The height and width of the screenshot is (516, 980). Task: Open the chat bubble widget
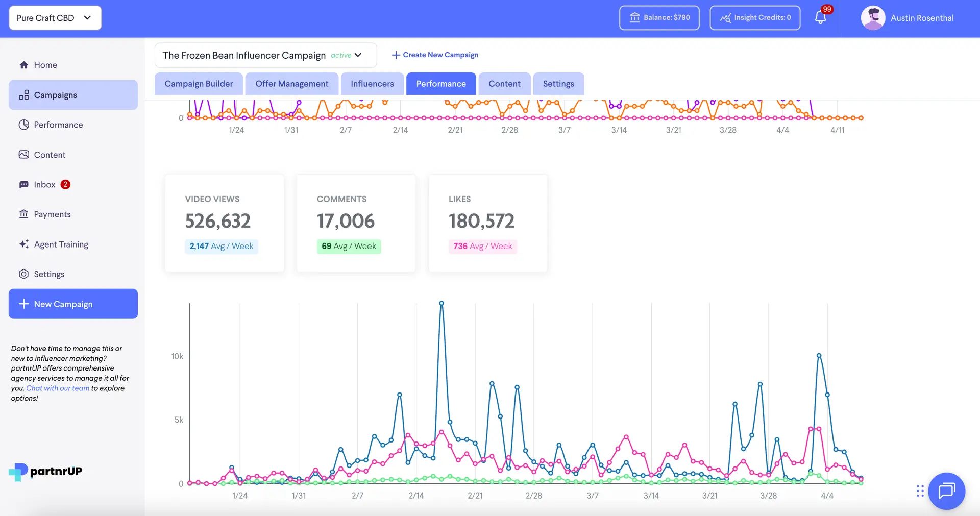coord(946,491)
